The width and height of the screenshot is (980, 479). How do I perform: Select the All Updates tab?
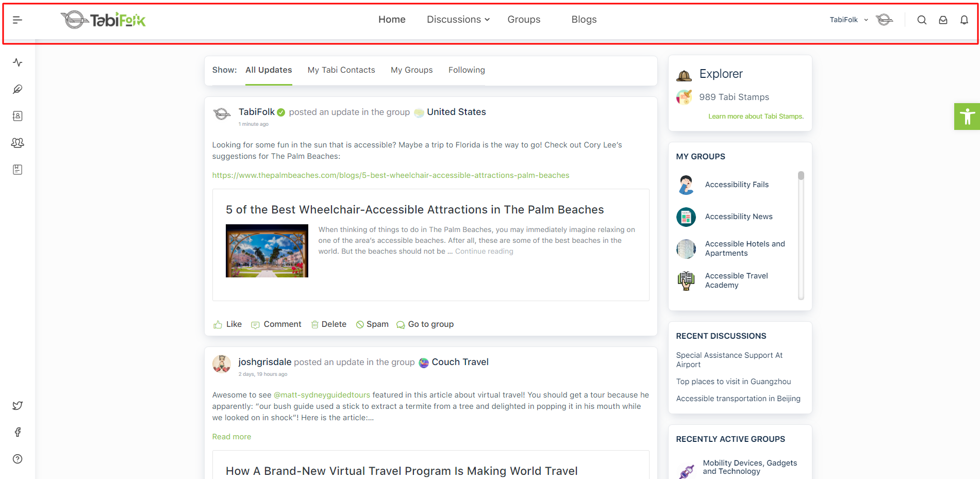269,70
